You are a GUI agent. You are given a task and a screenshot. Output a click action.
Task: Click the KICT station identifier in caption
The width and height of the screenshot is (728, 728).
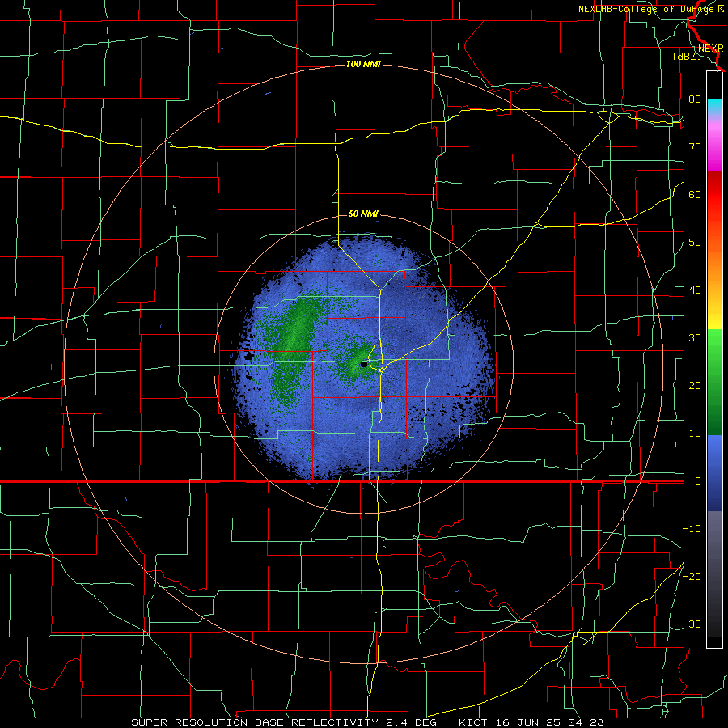[473, 722]
